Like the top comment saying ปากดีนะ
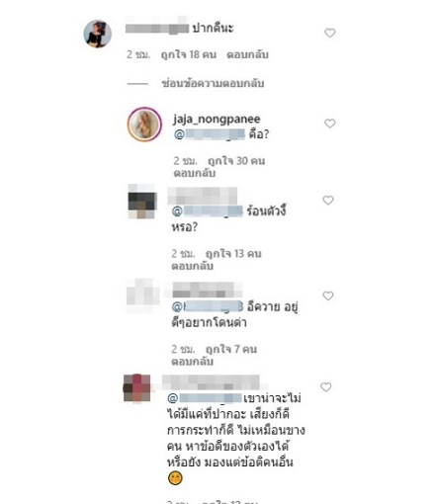This screenshot has height=504, width=439. coord(330,33)
